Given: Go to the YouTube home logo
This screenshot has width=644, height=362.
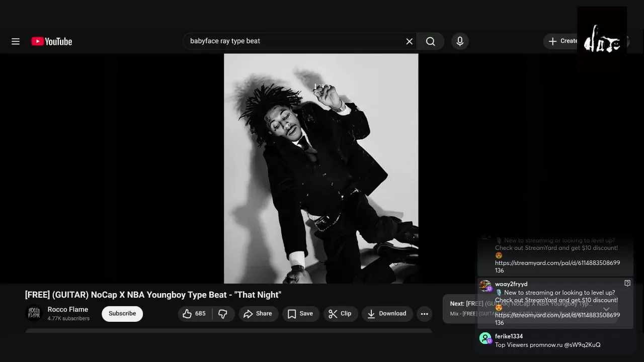Looking at the screenshot, I should tap(52, 41).
